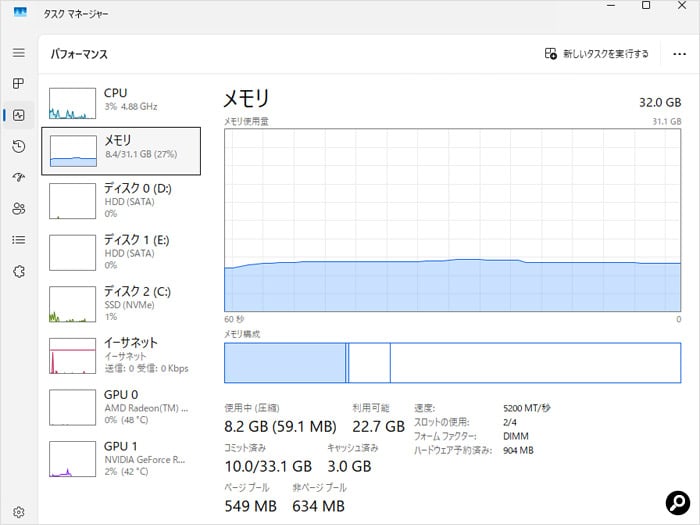700x525 pixels.
Task: Select the メモリ item in the resource list
Action: point(121,149)
